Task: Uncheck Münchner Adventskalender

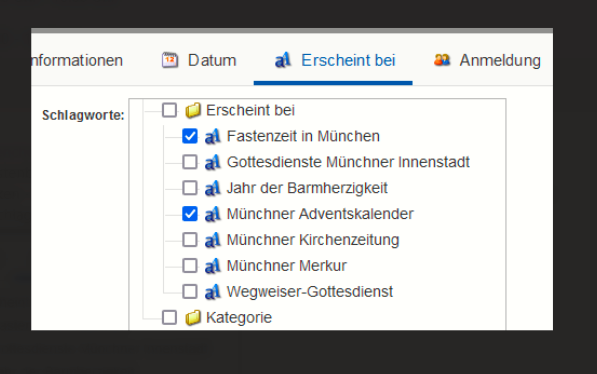Action: click(190, 214)
